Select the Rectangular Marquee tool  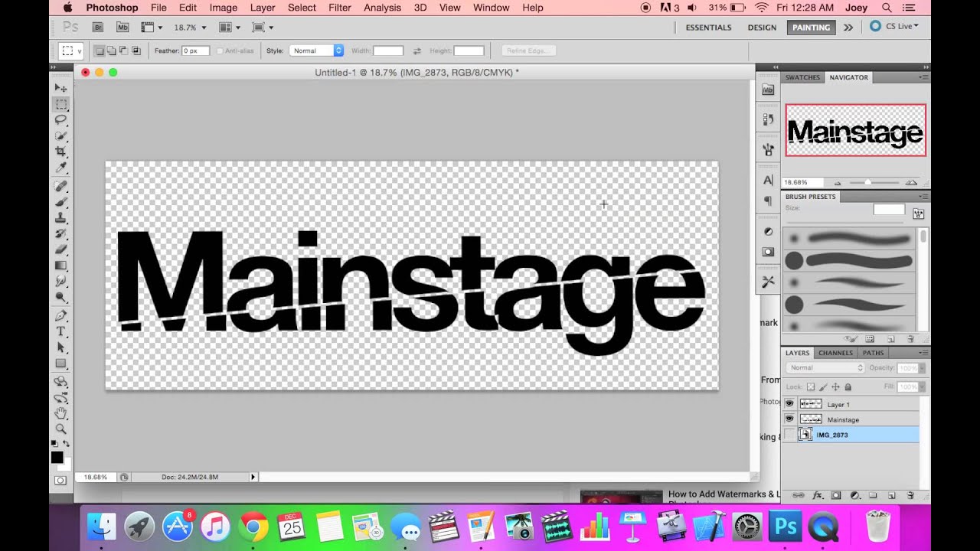61,104
